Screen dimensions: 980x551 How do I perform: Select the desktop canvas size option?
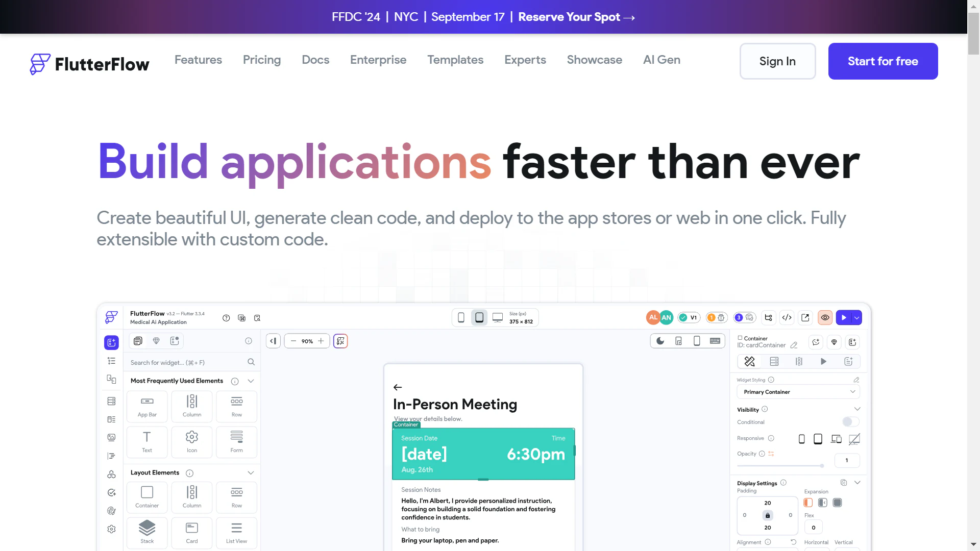pos(498,317)
